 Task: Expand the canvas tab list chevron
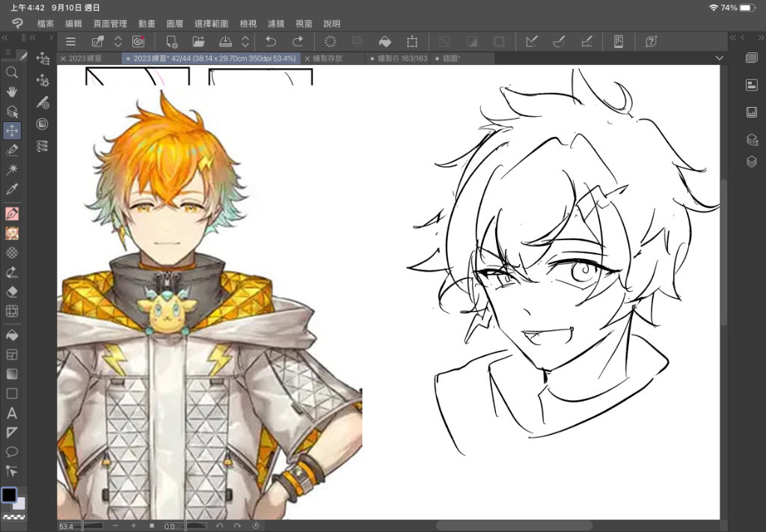pyautogui.click(x=719, y=58)
